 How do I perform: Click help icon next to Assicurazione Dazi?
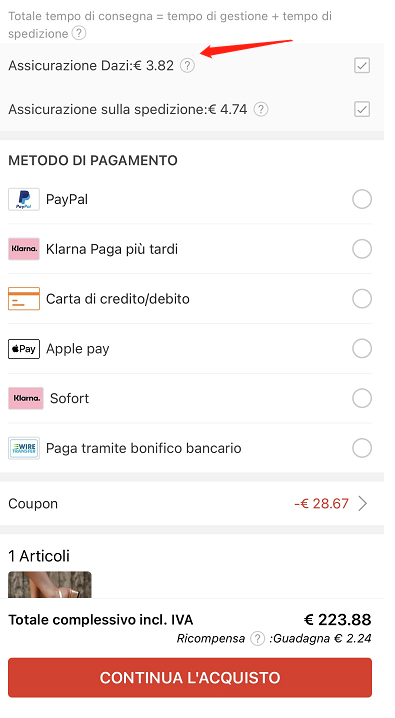[x=187, y=65]
